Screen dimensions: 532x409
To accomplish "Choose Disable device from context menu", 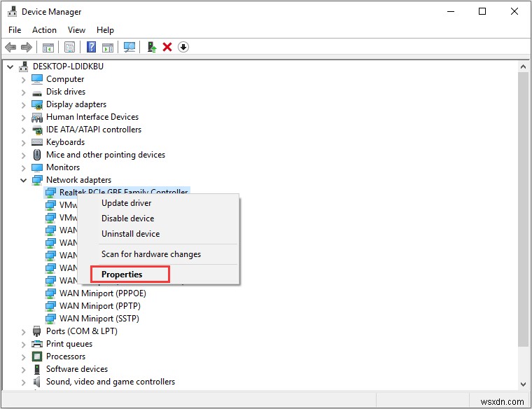I will point(158,219).
